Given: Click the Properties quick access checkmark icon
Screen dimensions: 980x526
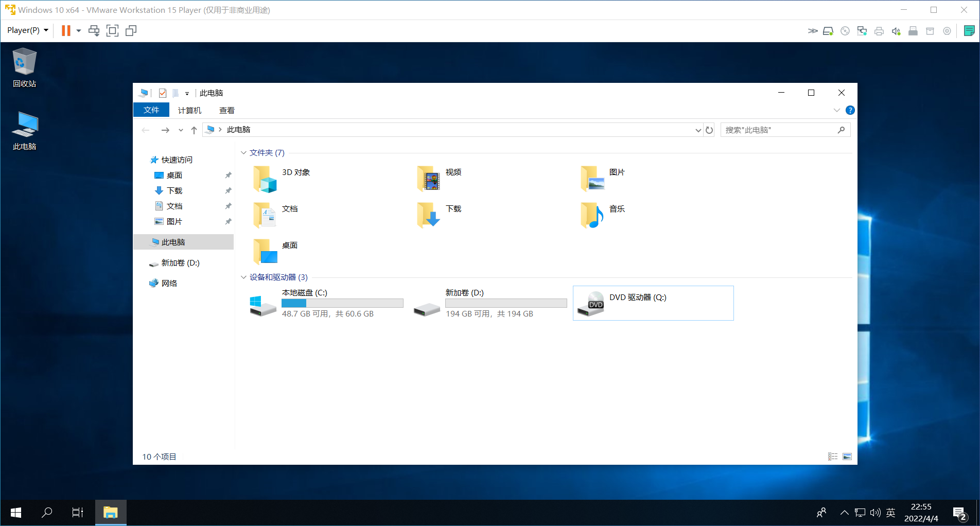Looking at the screenshot, I should 163,93.
